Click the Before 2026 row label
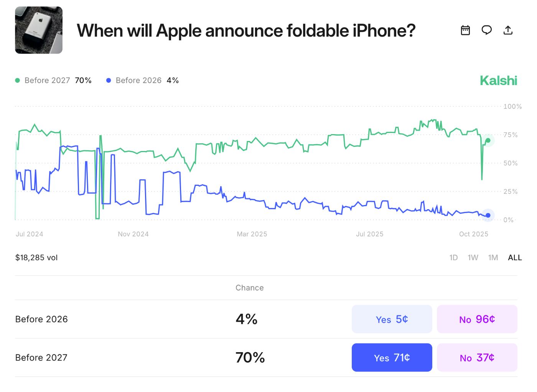Screen dimensions: 537x392 tap(41, 319)
